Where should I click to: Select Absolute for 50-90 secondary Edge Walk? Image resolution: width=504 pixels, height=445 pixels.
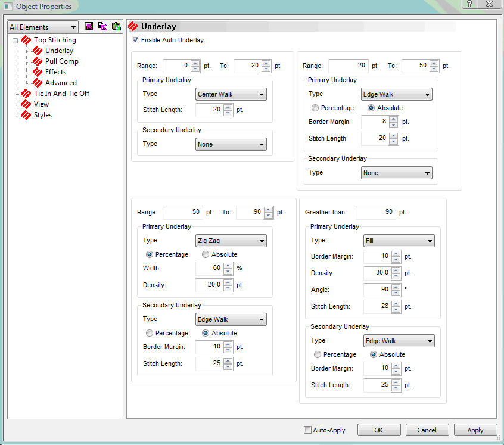[x=206, y=333]
